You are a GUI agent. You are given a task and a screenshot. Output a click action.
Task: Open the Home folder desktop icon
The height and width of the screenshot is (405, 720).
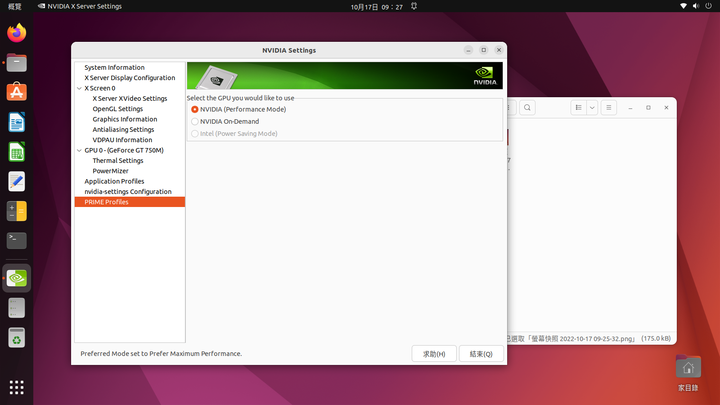[x=688, y=372]
